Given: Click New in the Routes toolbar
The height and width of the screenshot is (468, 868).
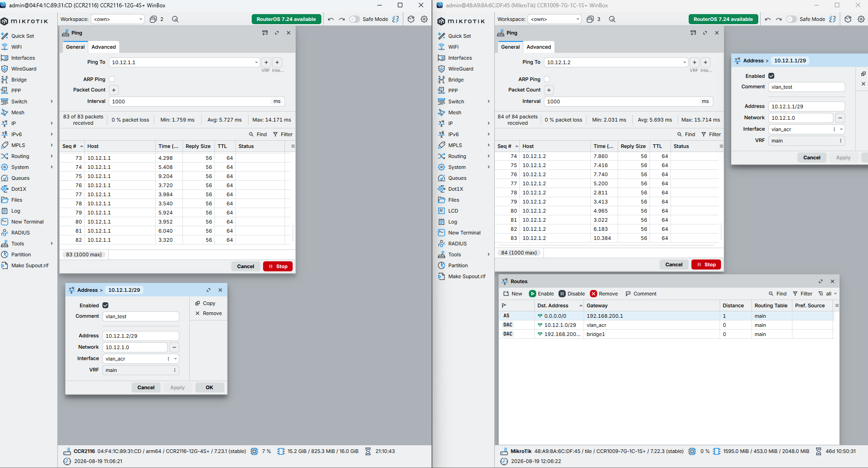Looking at the screenshot, I should [x=513, y=294].
